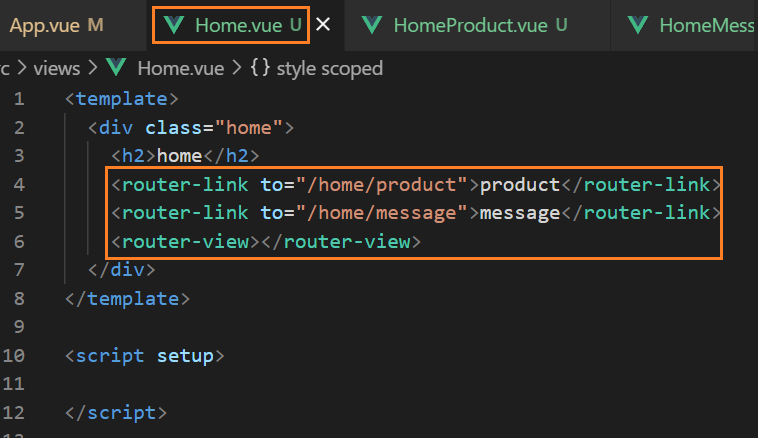Click the braces symbol icon in breadcrumb
The width and height of the screenshot is (758, 438).
pyautogui.click(x=260, y=68)
